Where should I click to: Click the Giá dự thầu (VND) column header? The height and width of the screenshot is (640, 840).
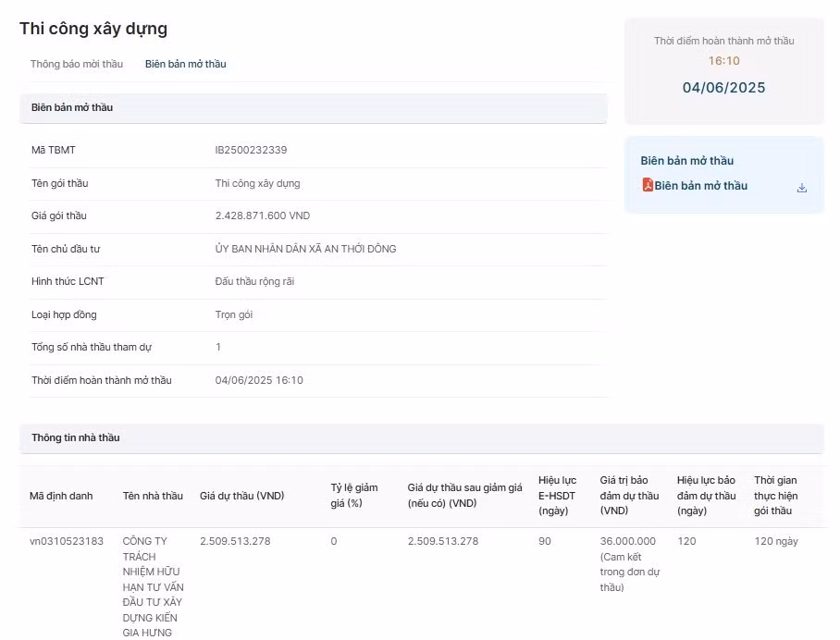[241, 496]
